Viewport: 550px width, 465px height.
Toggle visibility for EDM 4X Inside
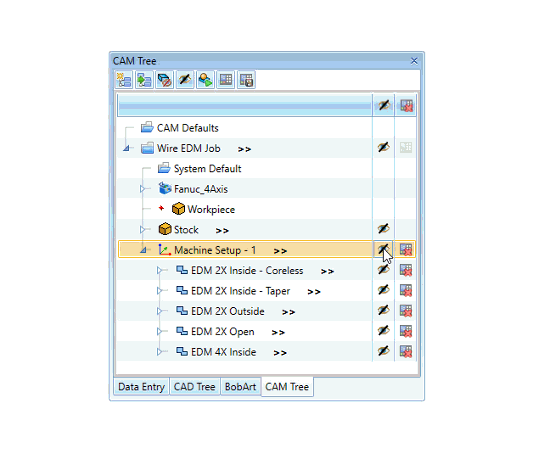[383, 351]
